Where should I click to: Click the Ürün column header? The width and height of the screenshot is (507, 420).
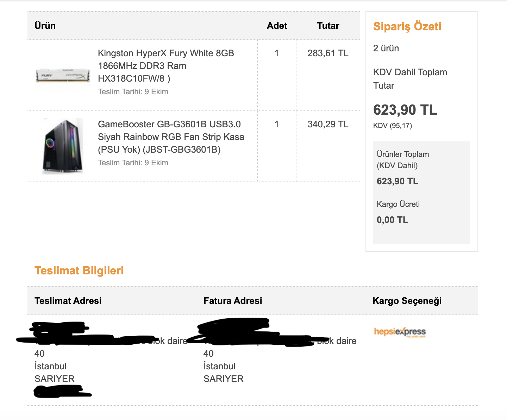tap(45, 26)
